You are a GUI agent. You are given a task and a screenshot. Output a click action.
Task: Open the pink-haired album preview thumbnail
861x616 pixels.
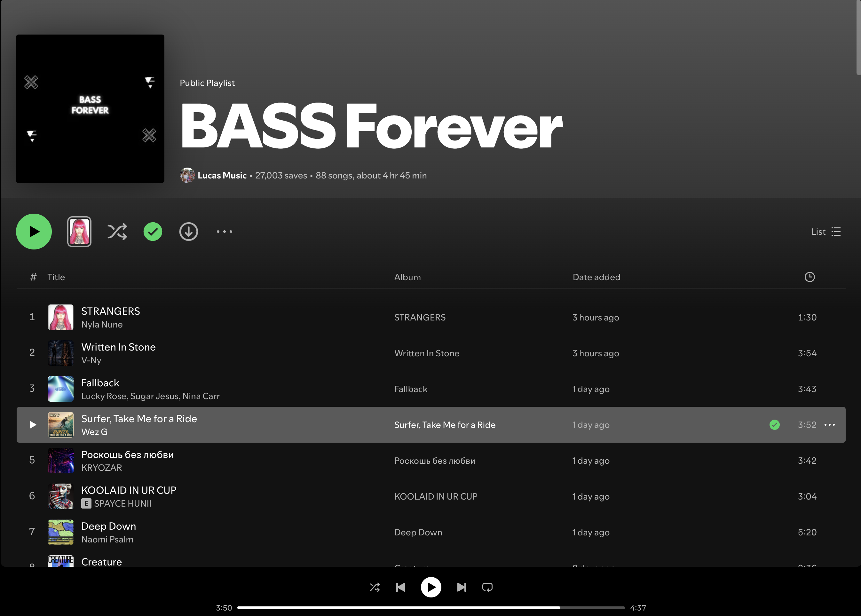click(x=79, y=231)
